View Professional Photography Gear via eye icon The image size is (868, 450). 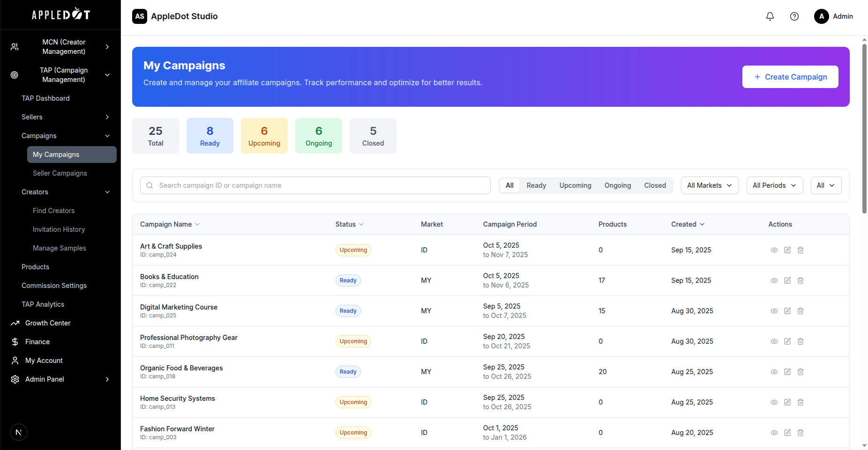[774, 341]
